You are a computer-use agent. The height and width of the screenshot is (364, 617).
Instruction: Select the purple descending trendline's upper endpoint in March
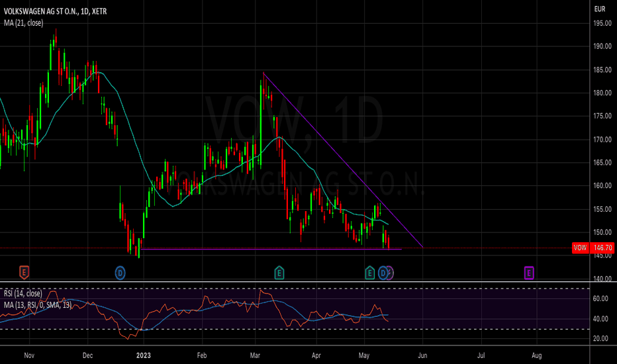263,73
